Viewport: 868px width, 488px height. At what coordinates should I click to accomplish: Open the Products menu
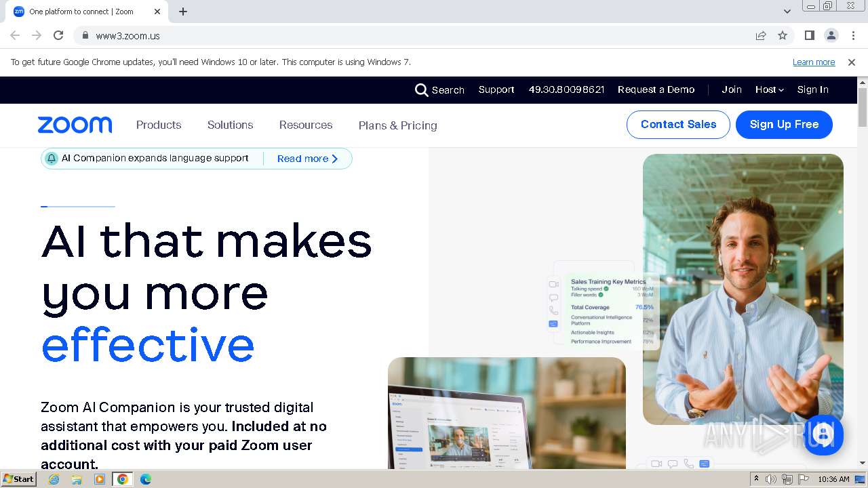click(x=159, y=125)
